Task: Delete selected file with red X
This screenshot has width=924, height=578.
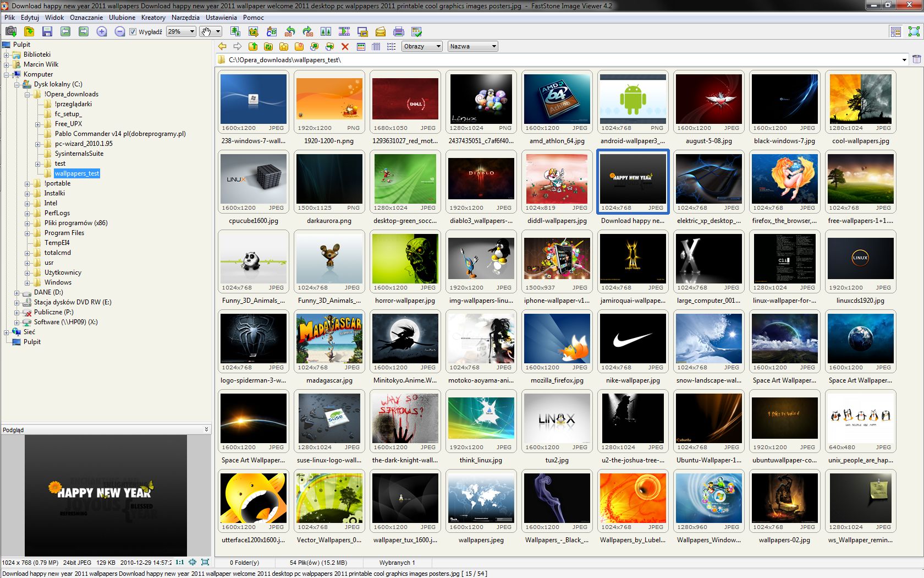Action: point(345,47)
